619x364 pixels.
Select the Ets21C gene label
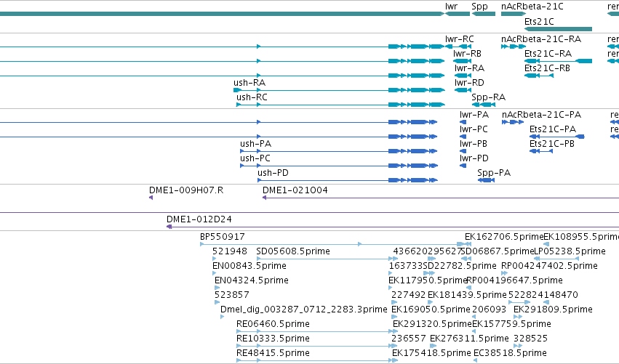pos(539,21)
